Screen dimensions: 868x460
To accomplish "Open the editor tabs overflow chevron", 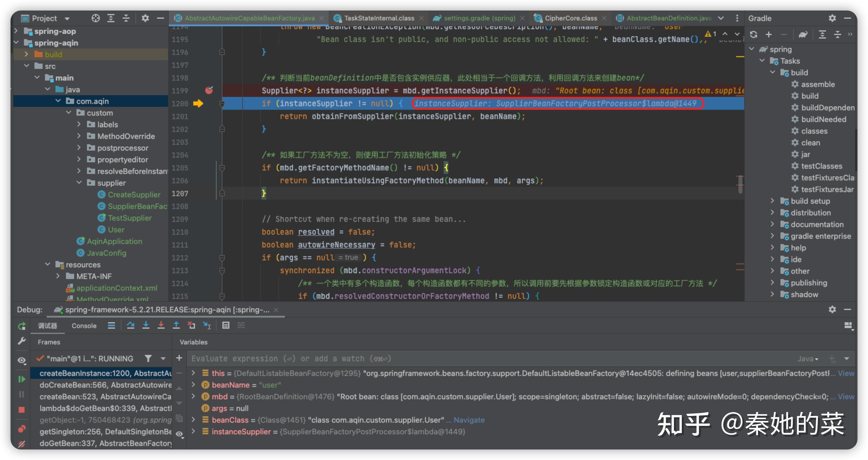I will 721,18.
